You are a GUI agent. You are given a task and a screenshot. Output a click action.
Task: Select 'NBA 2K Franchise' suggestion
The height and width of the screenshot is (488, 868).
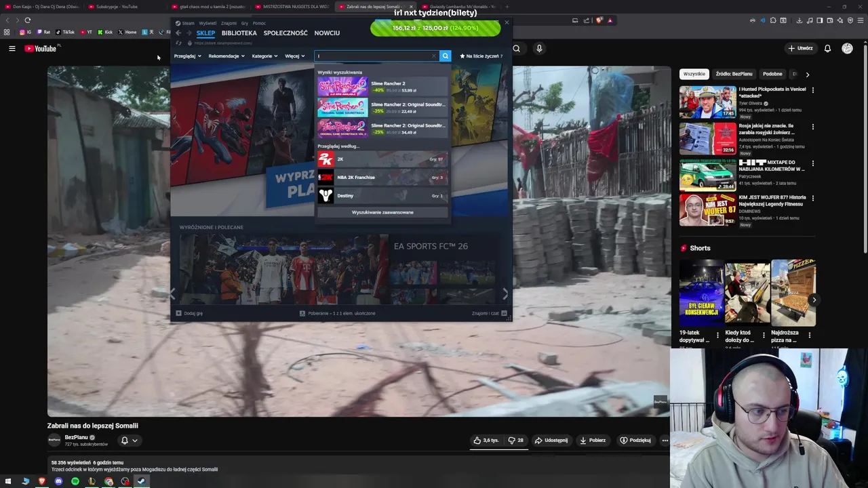(382, 178)
